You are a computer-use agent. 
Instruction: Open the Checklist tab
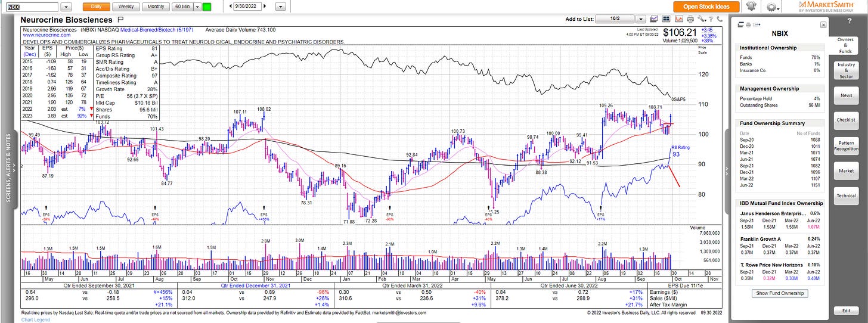click(846, 120)
